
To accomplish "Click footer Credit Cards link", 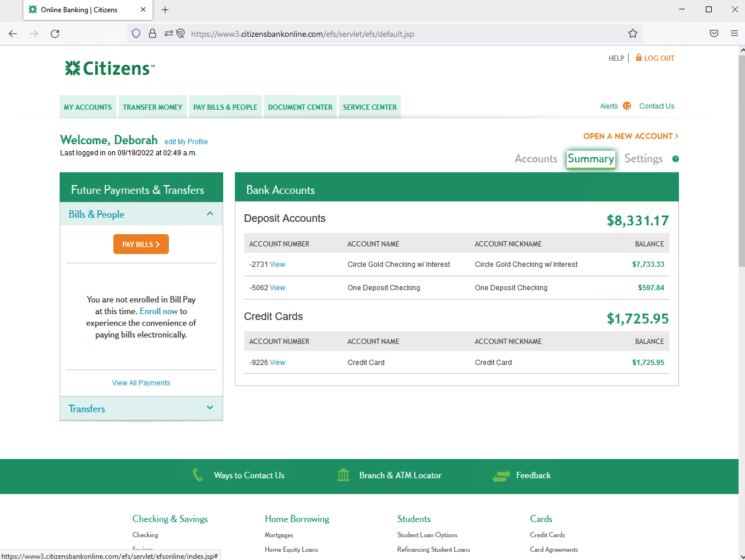I will 548,535.
